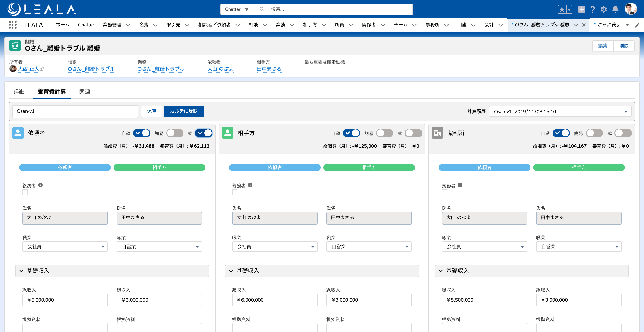Collapse 基礎収入 section in 依頼者 panel
The width and height of the screenshot is (644, 332).
point(112,271)
